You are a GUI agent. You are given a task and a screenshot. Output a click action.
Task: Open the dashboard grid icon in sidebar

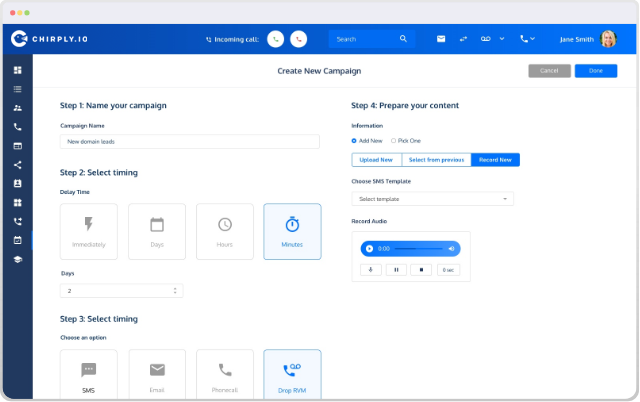[x=18, y=70]
